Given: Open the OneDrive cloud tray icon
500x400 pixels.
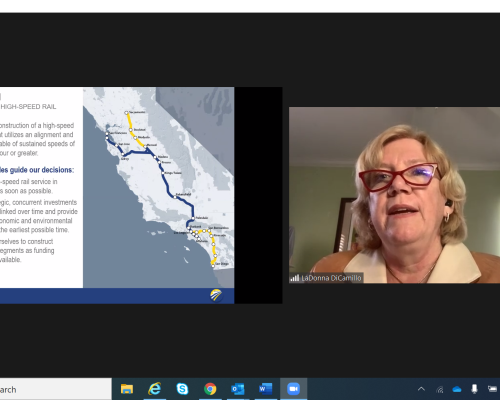Looking at the screenshot, I should (x=457, y=389).
